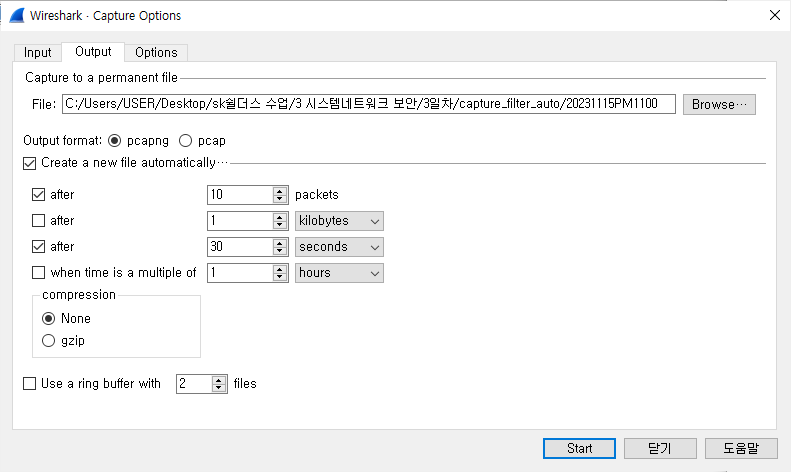This screenshot has width=791, height=472.
Task: Increase ring buffer files with up arrow
Action: pos(218,380)
